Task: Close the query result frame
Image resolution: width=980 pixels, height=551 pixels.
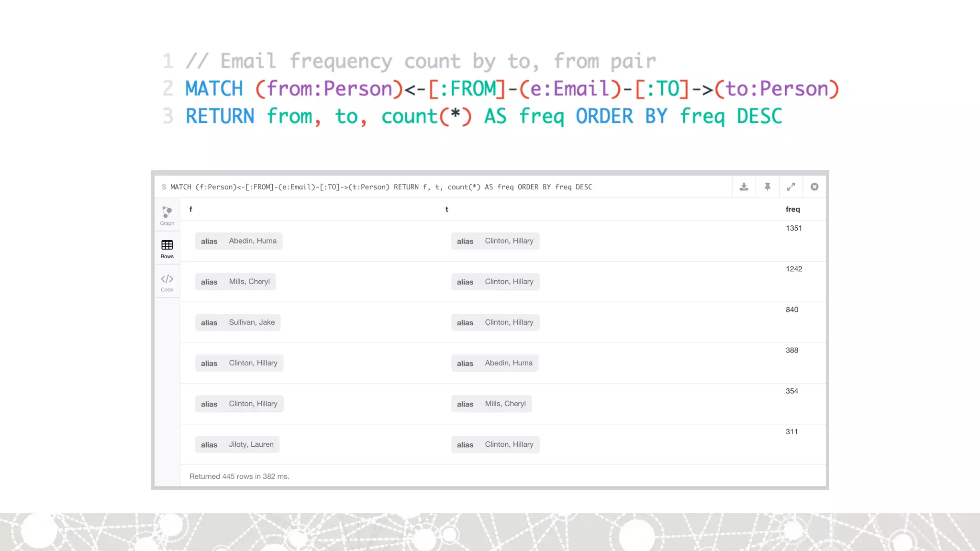Action: tap(814, 187)
